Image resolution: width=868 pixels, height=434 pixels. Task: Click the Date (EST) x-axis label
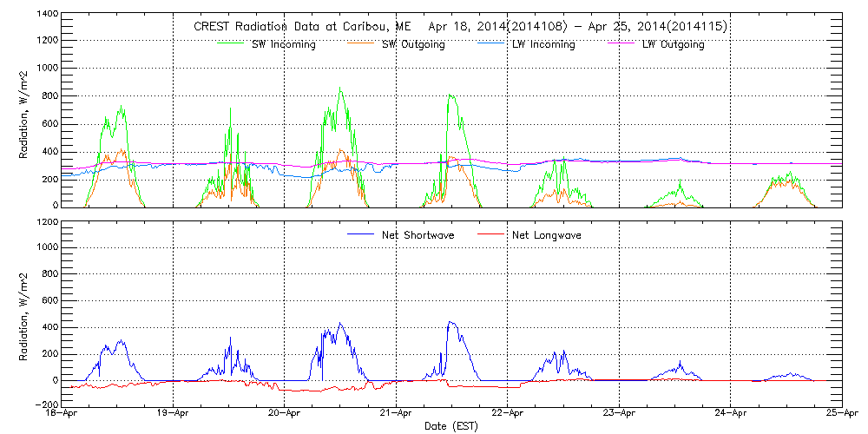click(452, 426)
